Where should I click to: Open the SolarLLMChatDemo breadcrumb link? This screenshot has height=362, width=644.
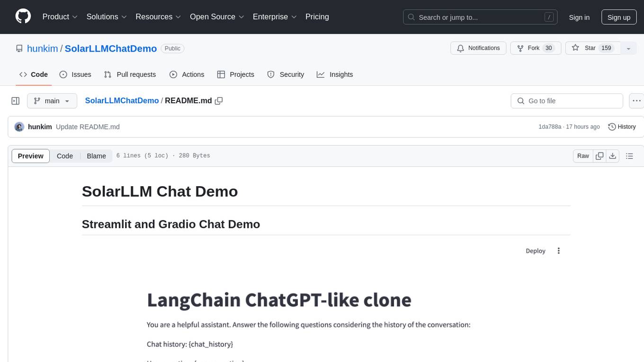pos(122,100)
